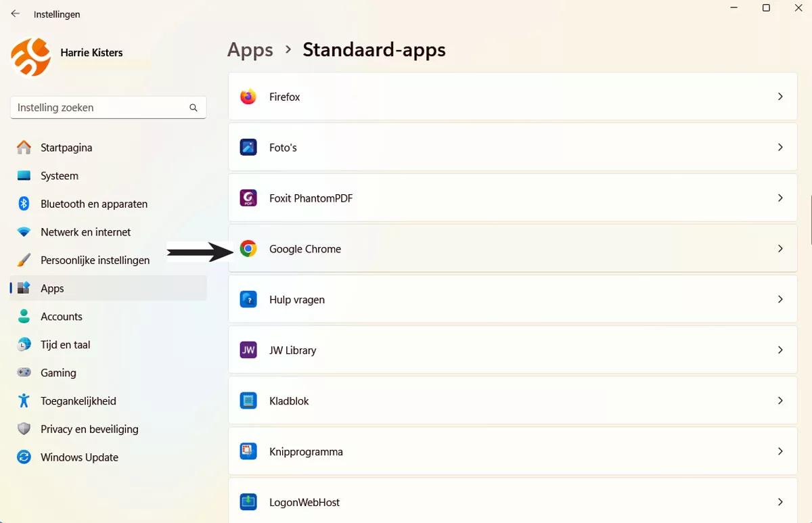Click the Standaard-apps page title

click(374, 50)
